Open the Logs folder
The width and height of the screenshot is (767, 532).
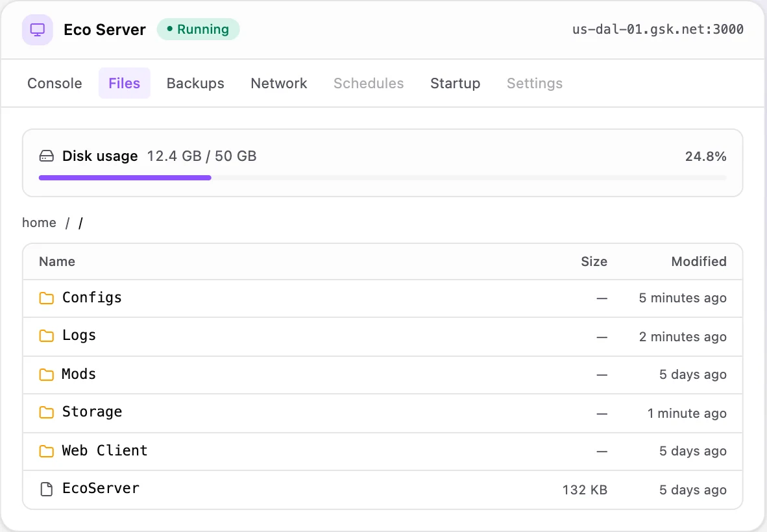[382, 337]
